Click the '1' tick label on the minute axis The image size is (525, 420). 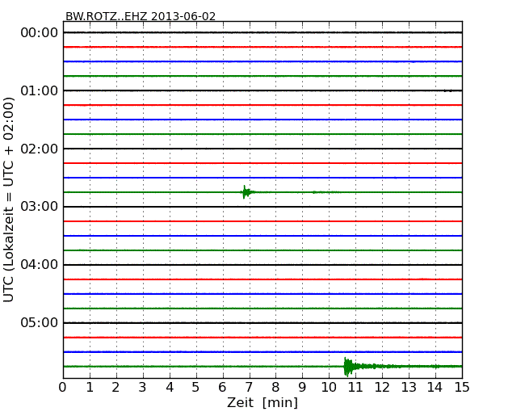click(90, 387)
